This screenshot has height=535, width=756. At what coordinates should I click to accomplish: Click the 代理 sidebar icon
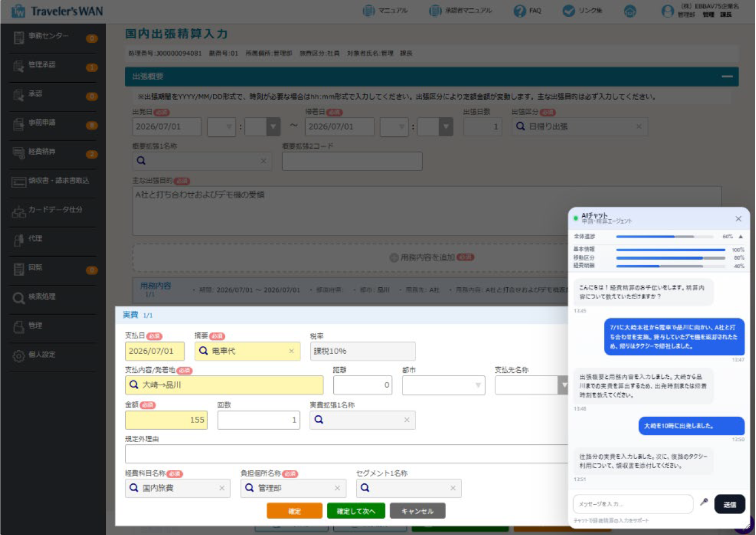[19, 239]
